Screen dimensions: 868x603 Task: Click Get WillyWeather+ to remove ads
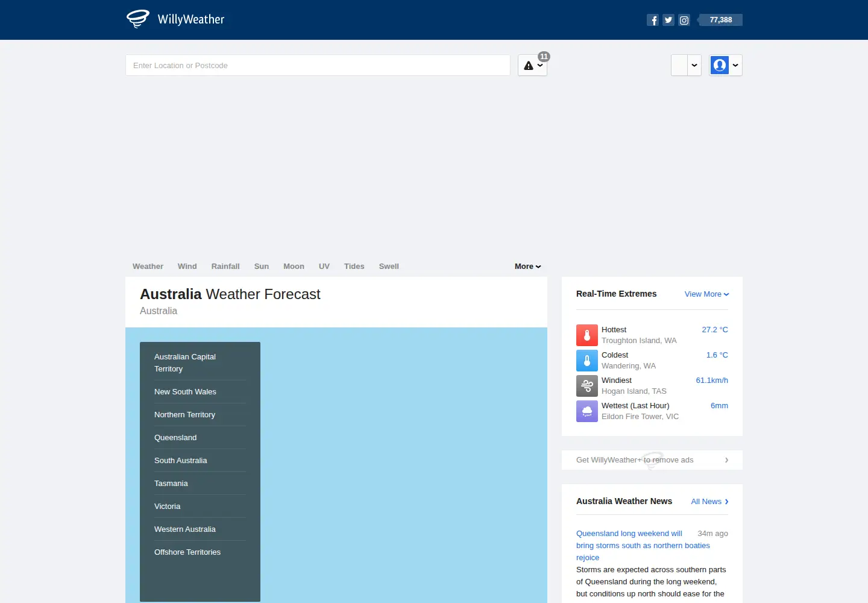(x=652, y=459)
